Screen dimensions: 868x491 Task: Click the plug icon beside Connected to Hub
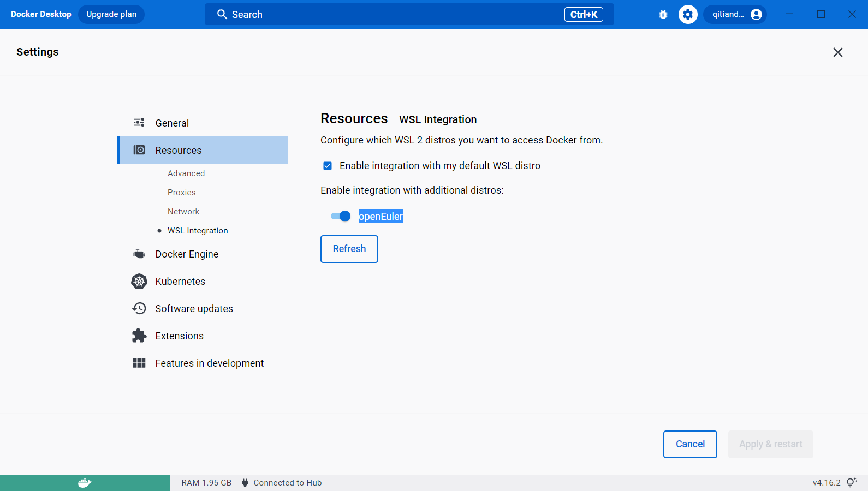pyautogui.click(x=245, y=483)
